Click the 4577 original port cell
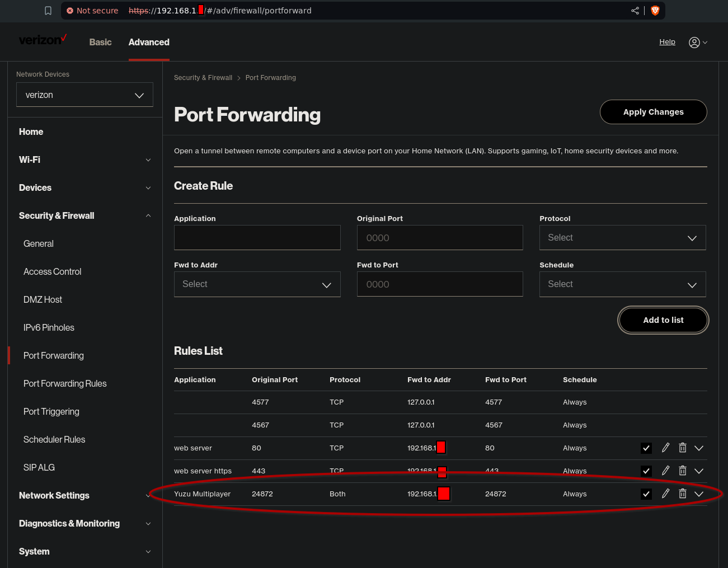Image resolution: width=728 pixels, height=568 pixels. (260, 402)
